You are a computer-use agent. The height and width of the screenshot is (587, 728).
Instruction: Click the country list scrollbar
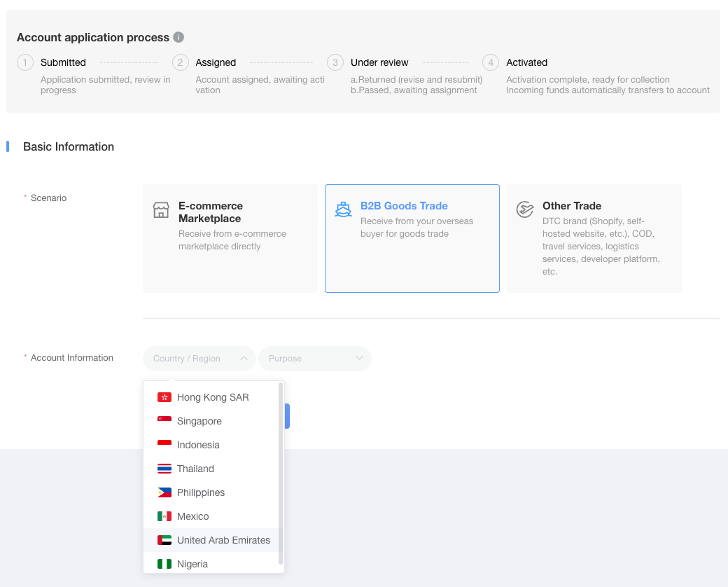point(281,473)
